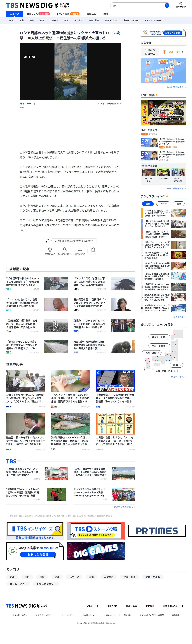This screenshot has height=644, width=192.
Task: Click into the 検索 search field
Action: [x=138, y=5]
